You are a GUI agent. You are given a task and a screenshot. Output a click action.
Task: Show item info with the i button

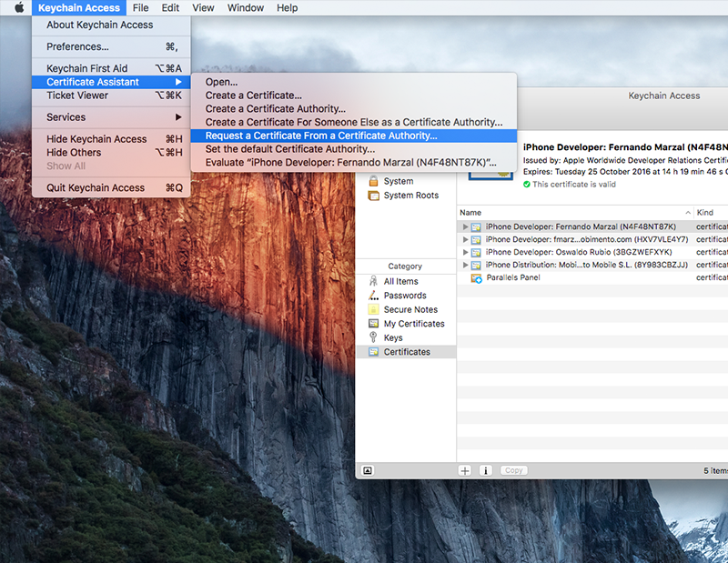tap(486, 470)
